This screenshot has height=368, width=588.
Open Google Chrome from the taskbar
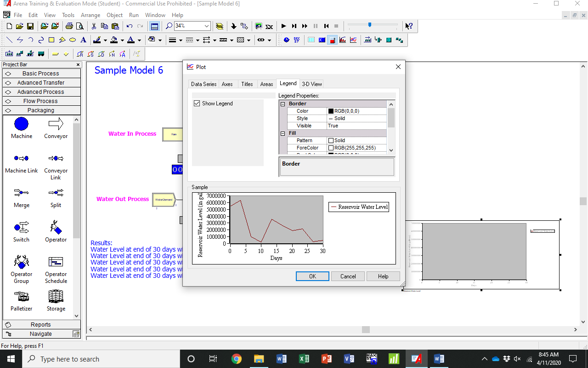pyautogui.click(x=237, y=359)
